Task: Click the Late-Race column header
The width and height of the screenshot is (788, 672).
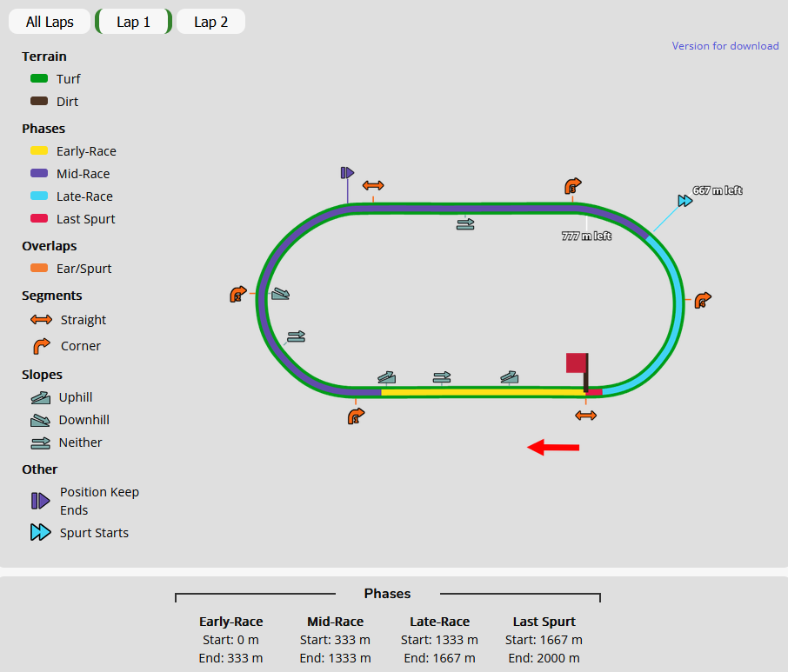Action: (x=440, y=622)
